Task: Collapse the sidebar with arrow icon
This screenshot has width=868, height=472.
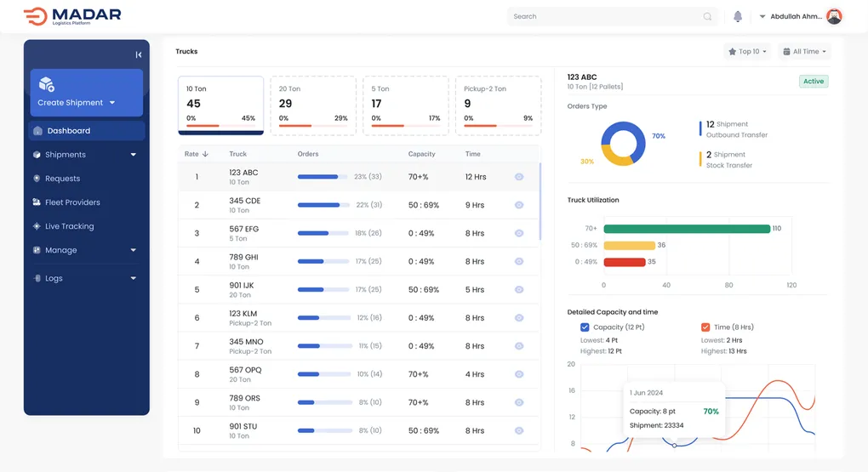Action: 138,54
